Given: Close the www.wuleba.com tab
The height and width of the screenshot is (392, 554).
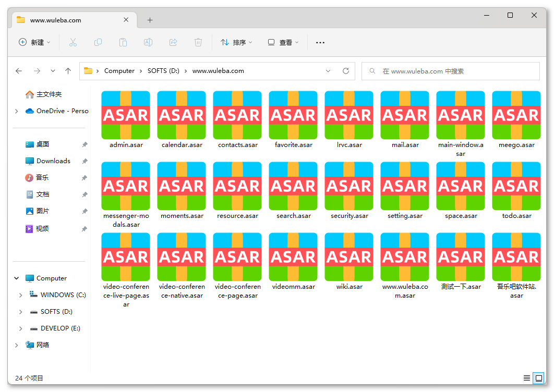Looking at the screenshot, I should point(126,20).
